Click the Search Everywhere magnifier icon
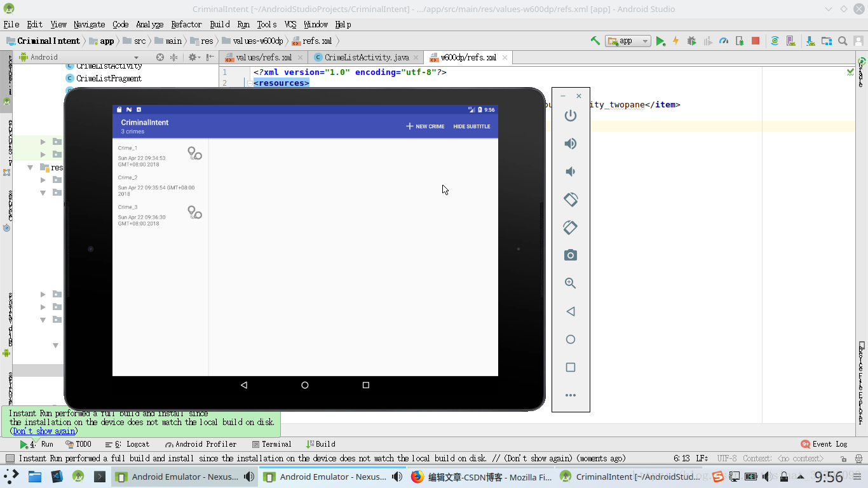 point(843,41)
